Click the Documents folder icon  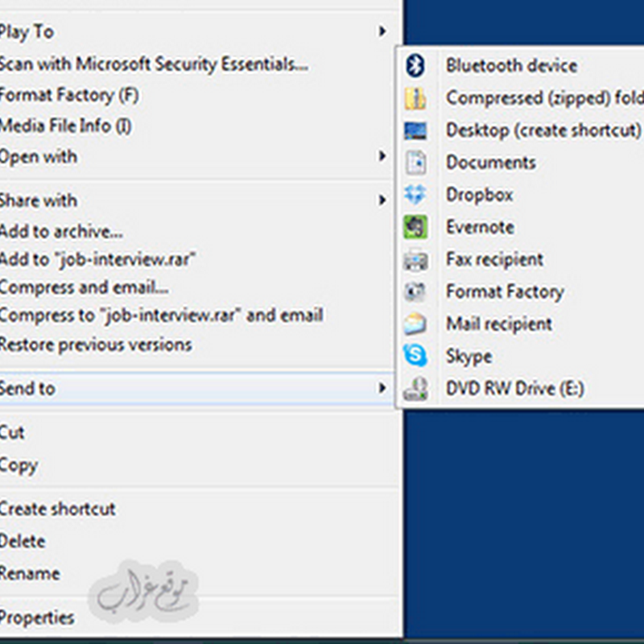[x=415, y=163]
